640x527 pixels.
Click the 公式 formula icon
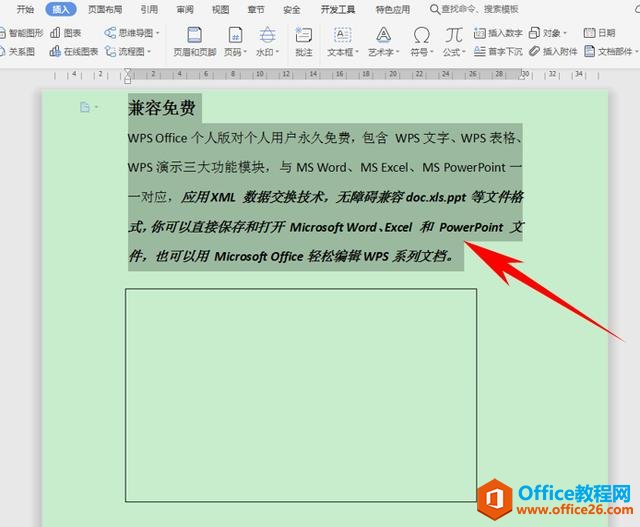pyautogui.click(x=453, y=35)
